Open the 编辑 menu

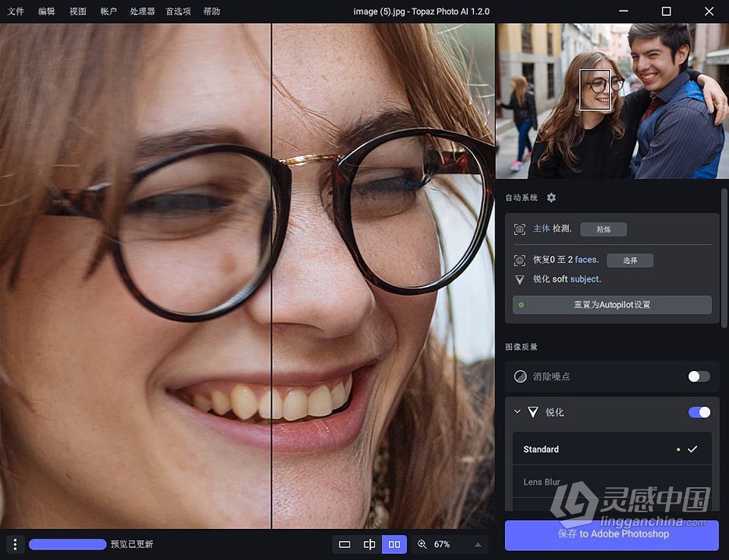pyautogui.click(x=46, y=11)
